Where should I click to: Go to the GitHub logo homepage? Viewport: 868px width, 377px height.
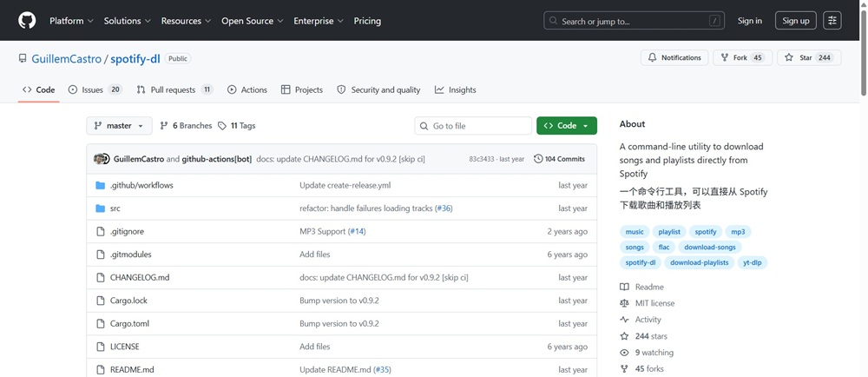27,21
